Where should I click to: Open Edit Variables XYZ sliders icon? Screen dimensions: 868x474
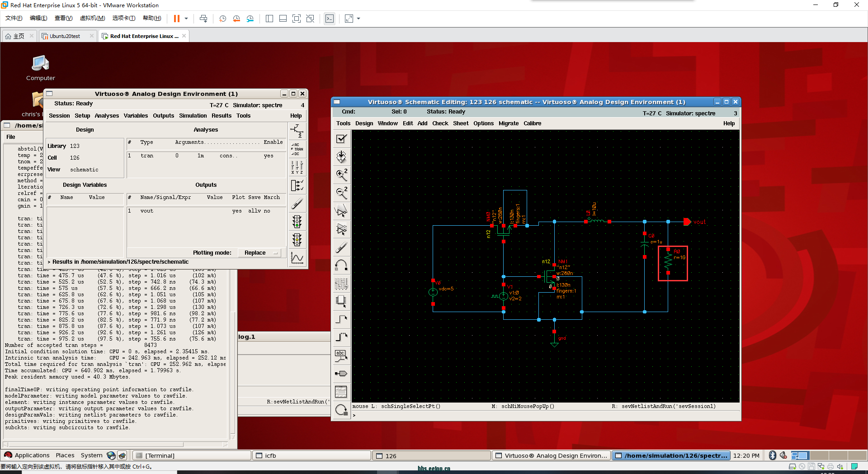(297, 167)
